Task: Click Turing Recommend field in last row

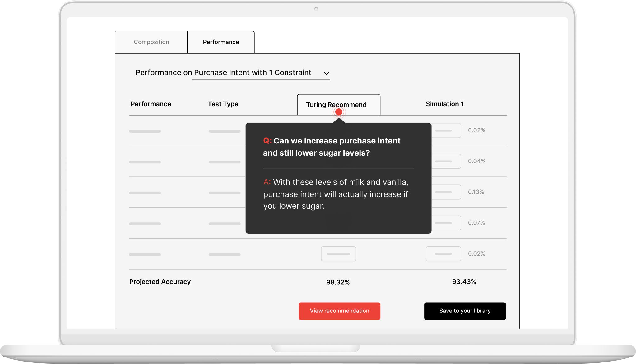Action: pyautogui.click(x=338, y=254)
